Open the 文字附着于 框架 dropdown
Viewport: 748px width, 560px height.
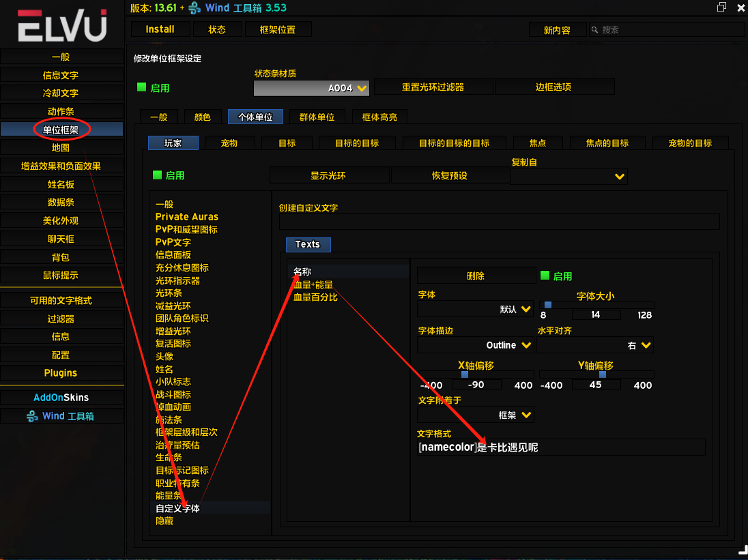coord(476,415)
